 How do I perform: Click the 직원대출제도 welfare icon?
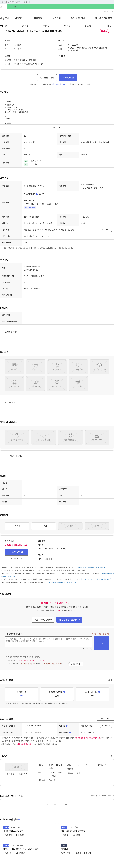click(x=36, y=384)
